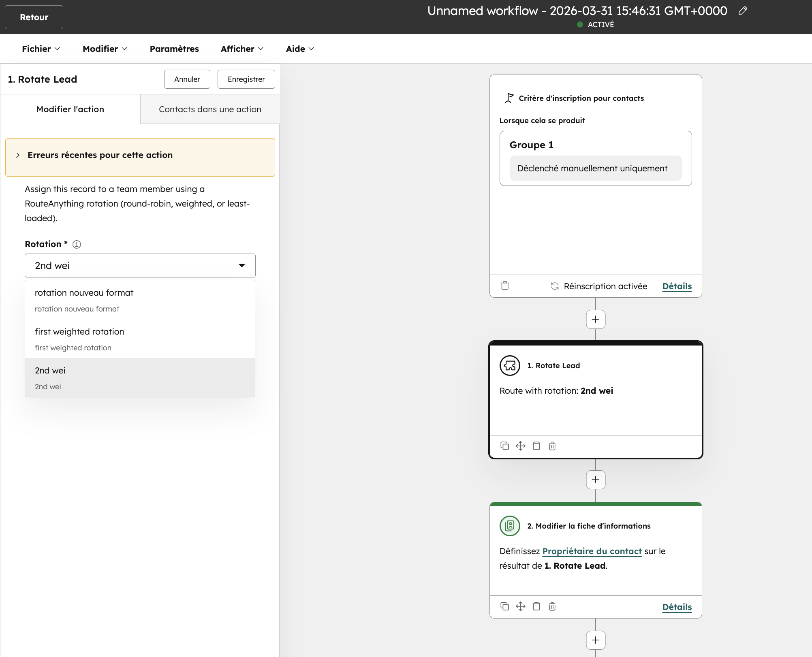The width and height of the screenshot is (812, 657).
Task: Click move icon on Rotate Lead card
Action: point(521,446)
